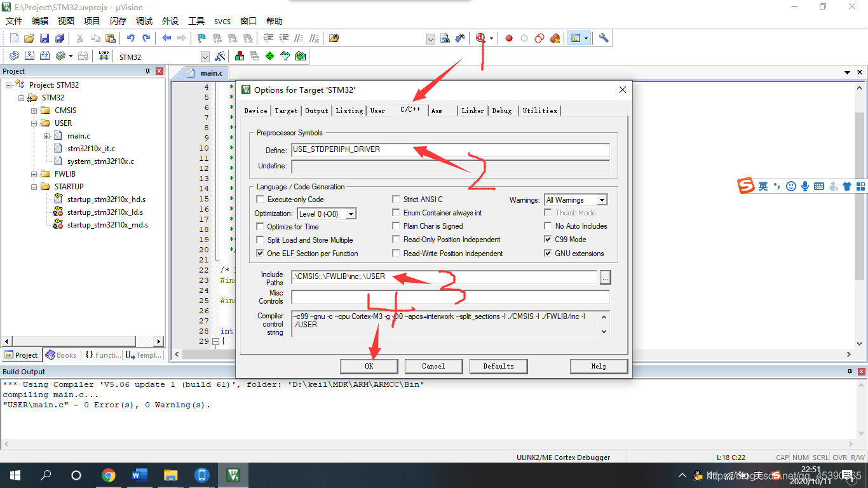Screen dimensions: 868x488
Task: Toggle Enum Container always int
Action: click(x=397, y=213)
